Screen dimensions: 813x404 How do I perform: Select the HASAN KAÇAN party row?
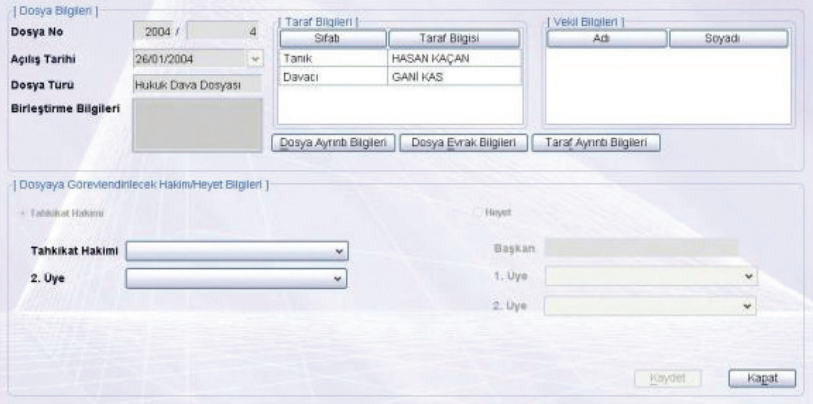(454, 59)
